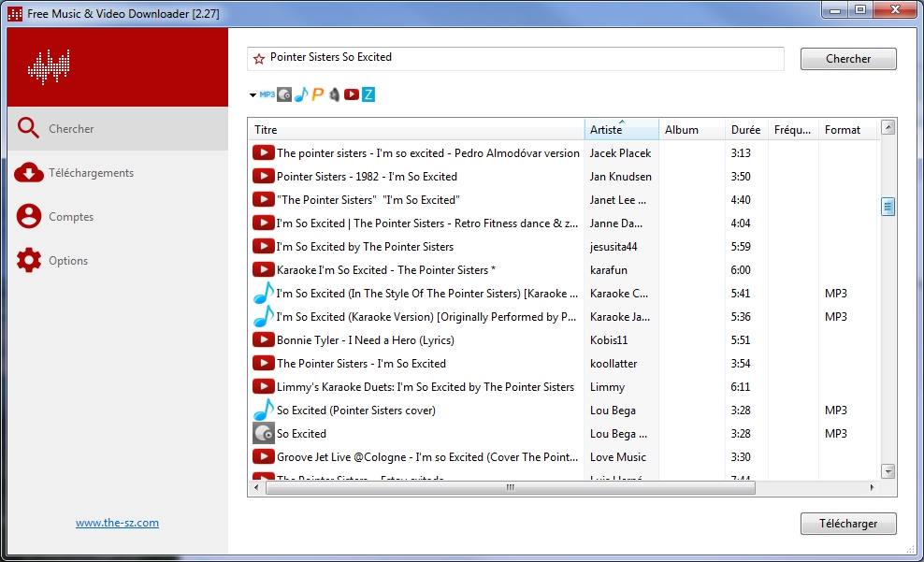Sort by the Artiste column header
Screen dimensions: 924x562
tap(622, 130)
